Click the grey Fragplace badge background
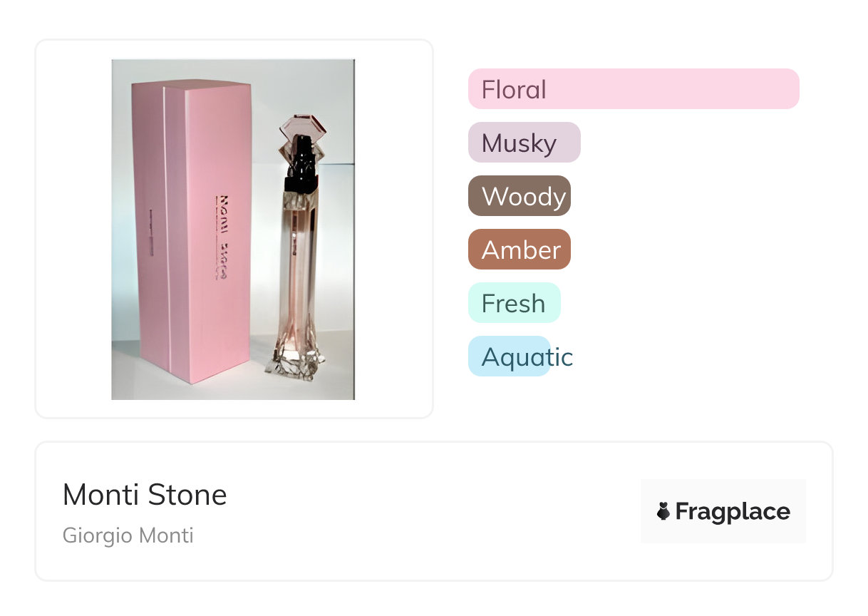The image size is (868, 616). [x=723, y=511]
